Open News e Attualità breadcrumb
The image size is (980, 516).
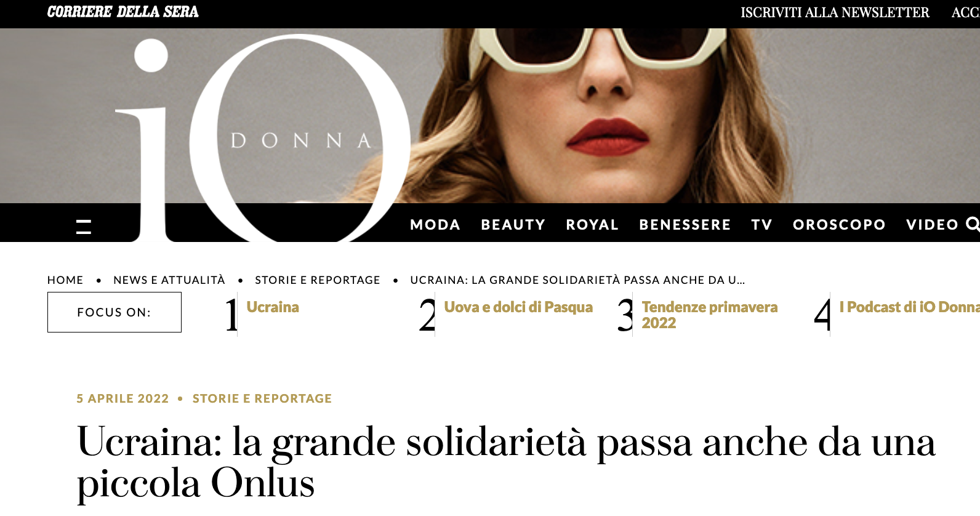tap(169, 280)
